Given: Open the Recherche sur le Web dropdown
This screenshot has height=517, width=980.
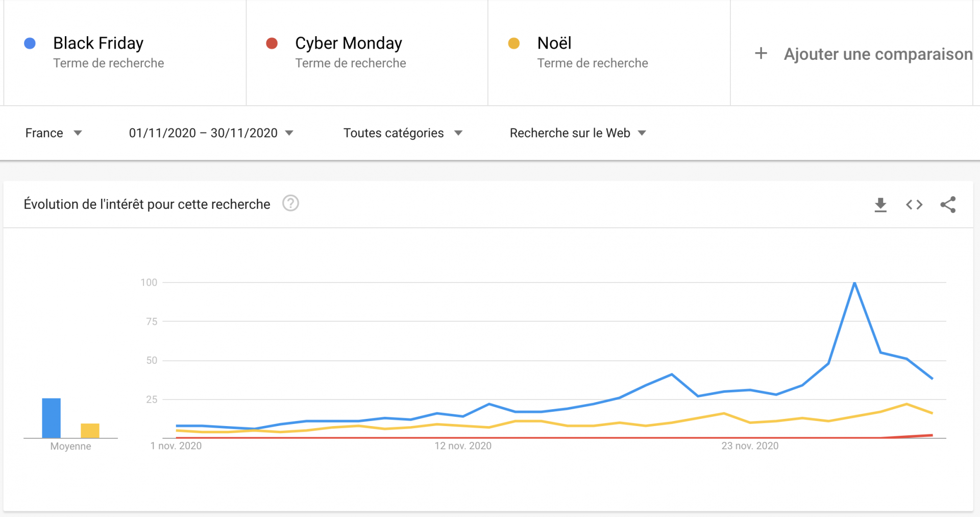Looking at the screenshot, I should (578, 133).
